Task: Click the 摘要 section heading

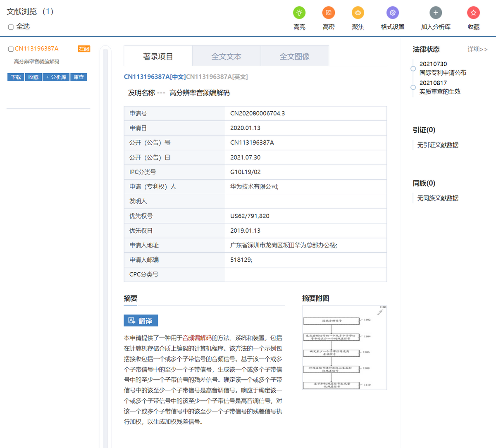Action: point(131,298)
